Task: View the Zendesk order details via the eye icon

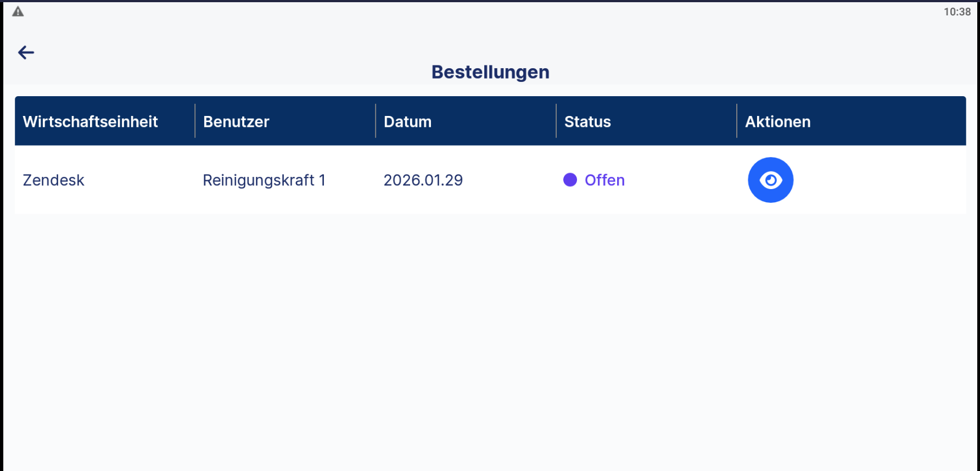Action: pyautogui.click(x=770, y=180)
